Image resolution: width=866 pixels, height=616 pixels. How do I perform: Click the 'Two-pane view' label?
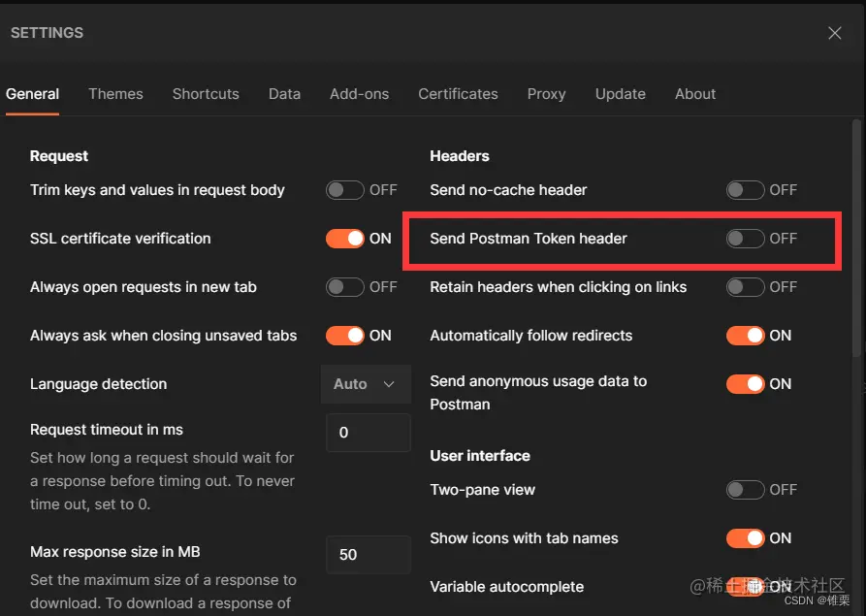(483, 490)
